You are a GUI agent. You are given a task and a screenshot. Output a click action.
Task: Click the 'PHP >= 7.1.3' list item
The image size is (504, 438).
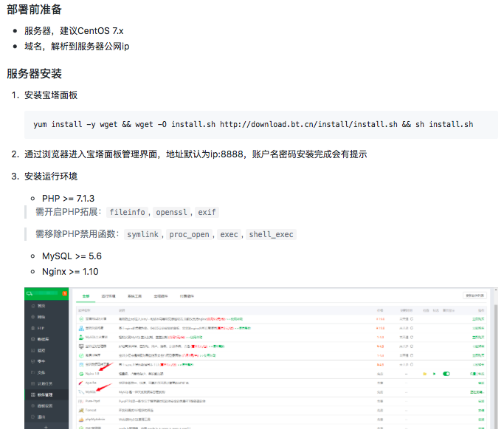point(68,199)
